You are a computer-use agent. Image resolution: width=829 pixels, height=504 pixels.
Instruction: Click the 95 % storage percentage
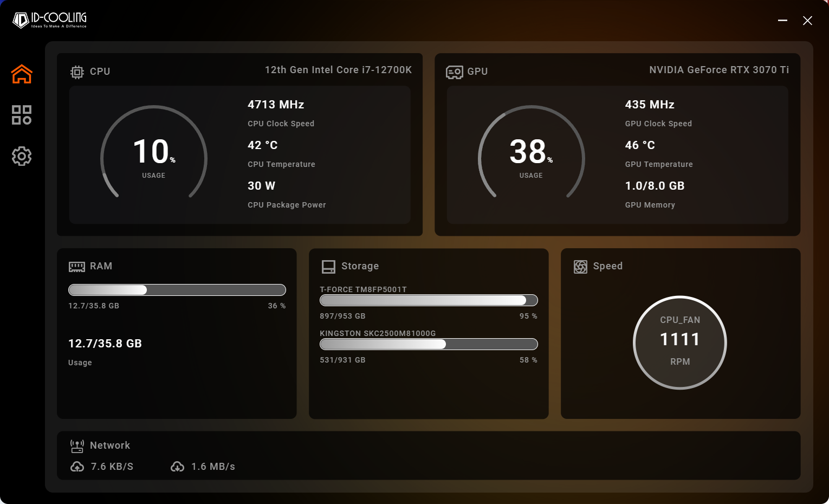528,316
